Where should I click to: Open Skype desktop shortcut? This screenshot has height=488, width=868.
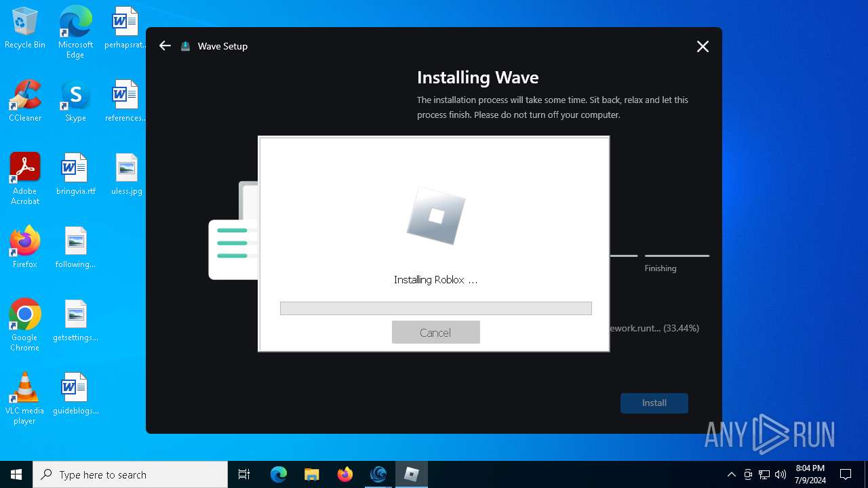[75, 101]
